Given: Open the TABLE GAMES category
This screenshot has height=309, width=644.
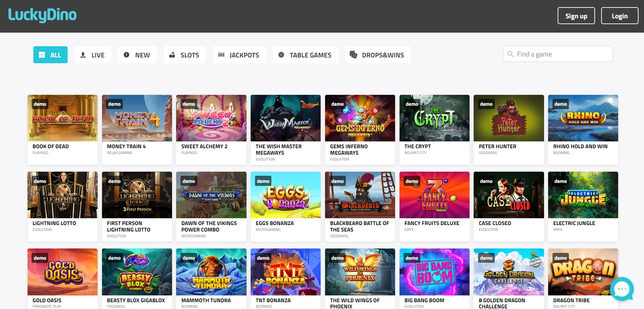Looking at the screenshot, I should (x=305, y=55).
